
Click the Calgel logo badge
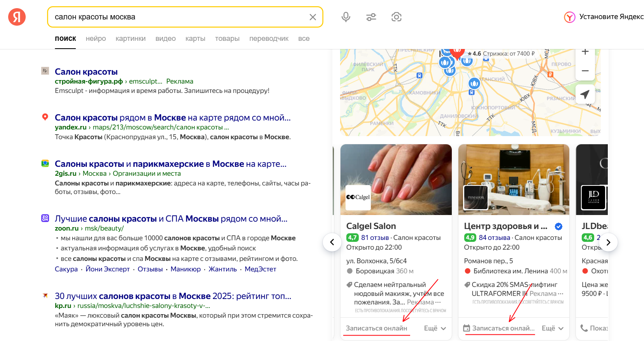(358, 198)
